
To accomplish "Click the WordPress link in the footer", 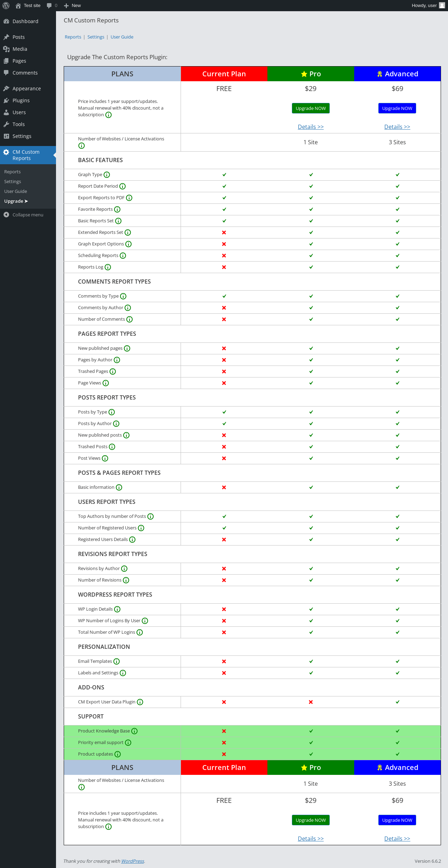I will tap(133, 861).
